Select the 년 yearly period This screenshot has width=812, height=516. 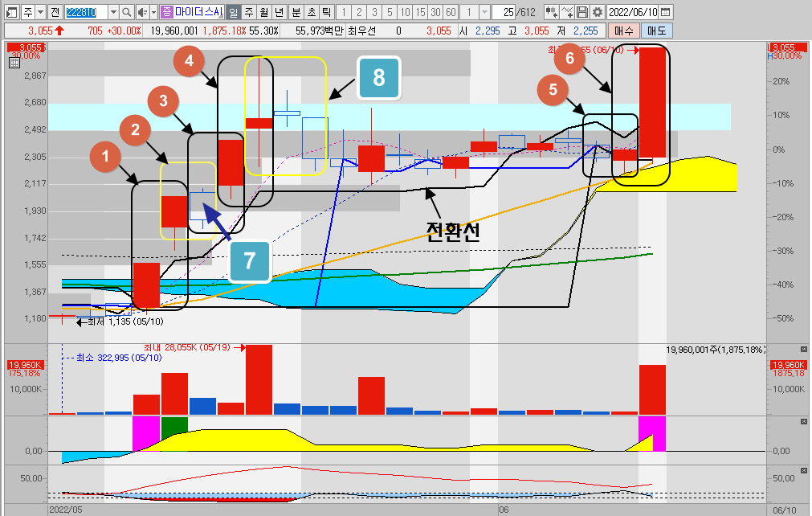pyautogui.click(x=280, y=12)
